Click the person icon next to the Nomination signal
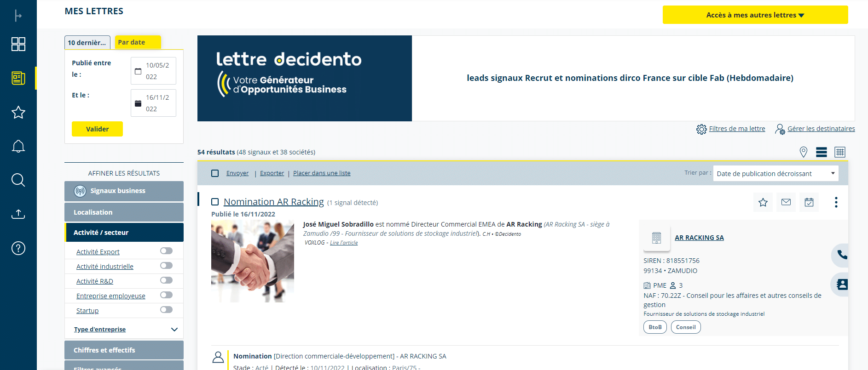Screen dimensions: 868x370 [x=218, y=357]
